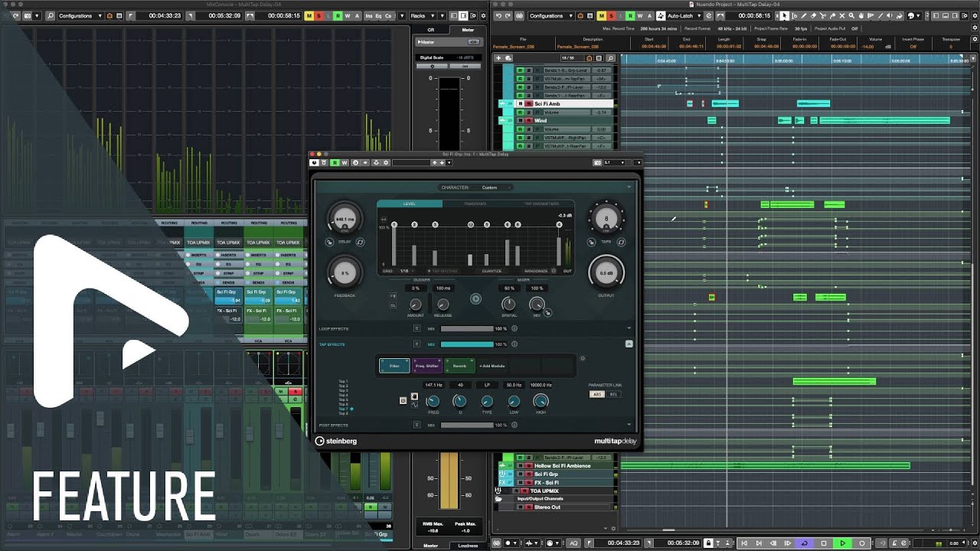This screenshot has height=551, width=980.
Task: Click the RANDOMIZE button in plugin
Action: coord(536,271)
